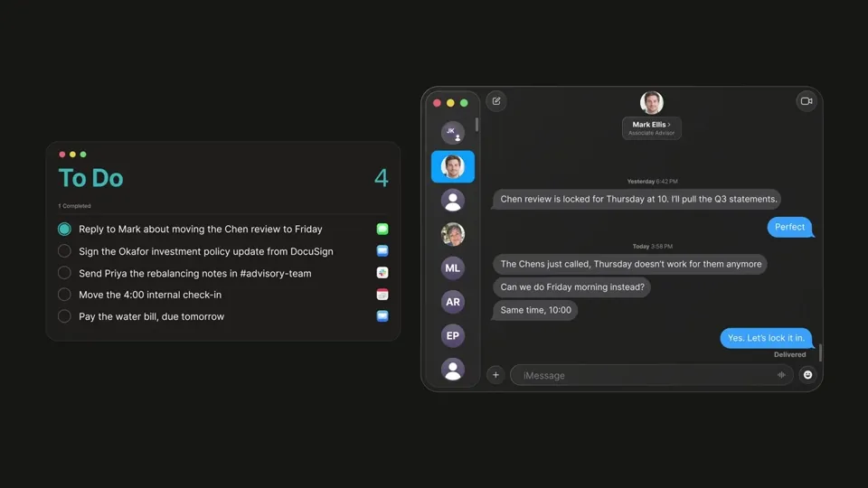Check off Send Priya rebalancing notes task
The image size is (868, 488).
tap(64, 273)
